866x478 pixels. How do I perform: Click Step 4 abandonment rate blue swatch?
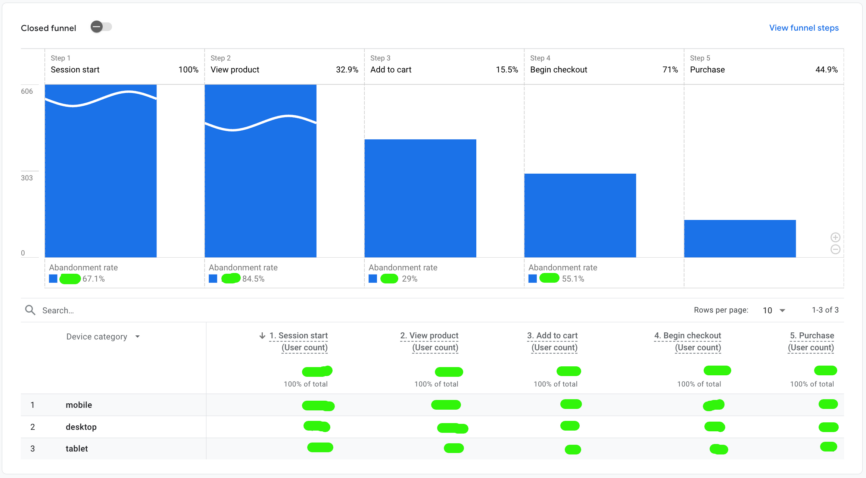click(x=533, y=279)
